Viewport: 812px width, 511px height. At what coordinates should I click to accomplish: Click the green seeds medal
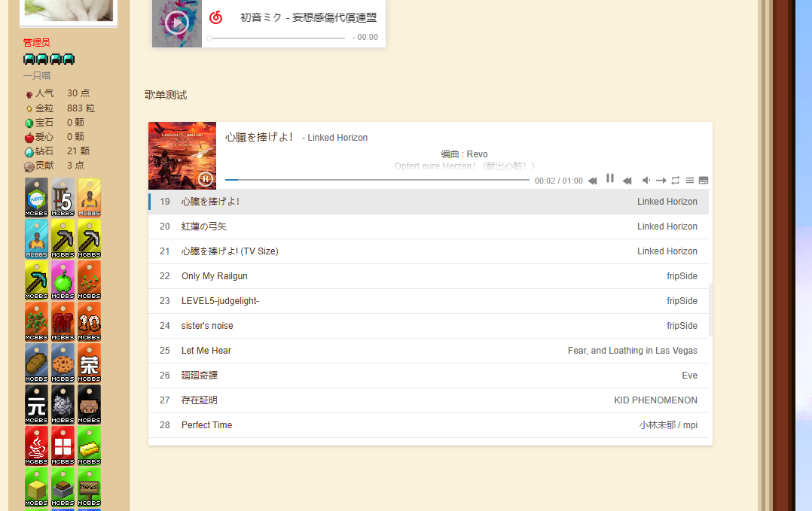tap(89, 280)
